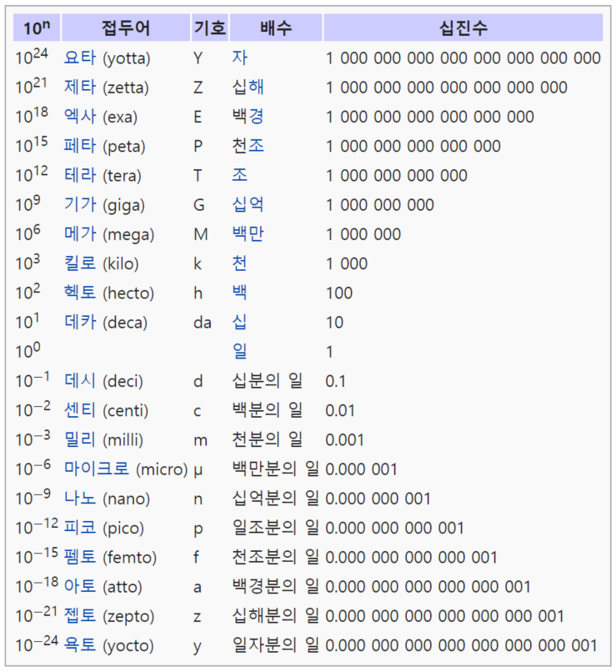
Task: Open the 마이크로 (micro) prefix link
Action: coord(97,469)
